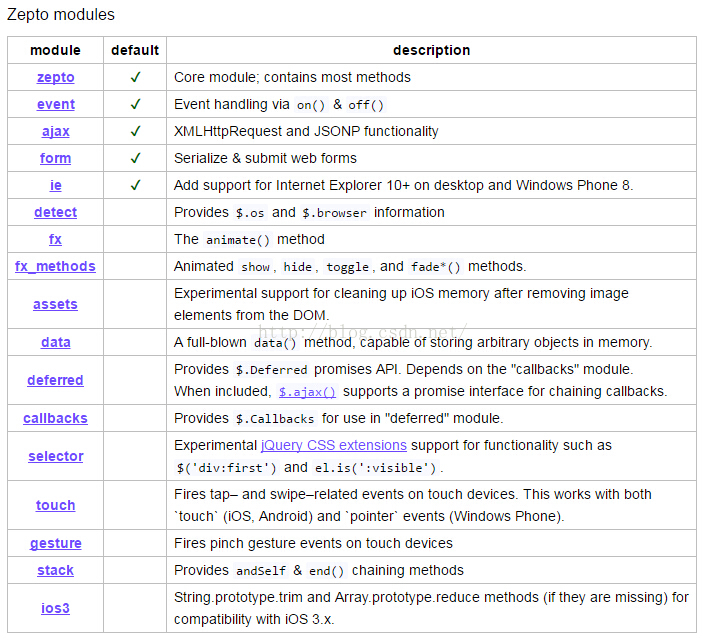Open the event module link
Viewport: 707px width, 642px height.
click(x=55, y=104)
